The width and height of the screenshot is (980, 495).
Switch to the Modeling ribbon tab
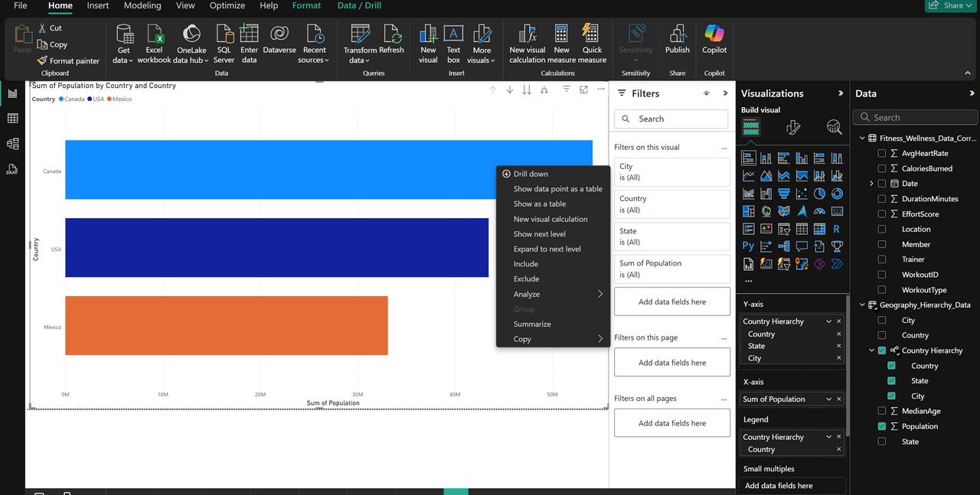point(142,5)
